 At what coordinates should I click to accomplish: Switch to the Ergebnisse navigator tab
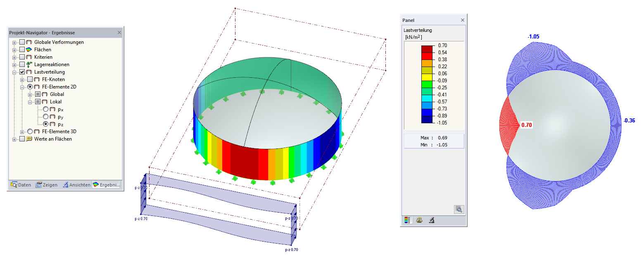tap(107, 185)
